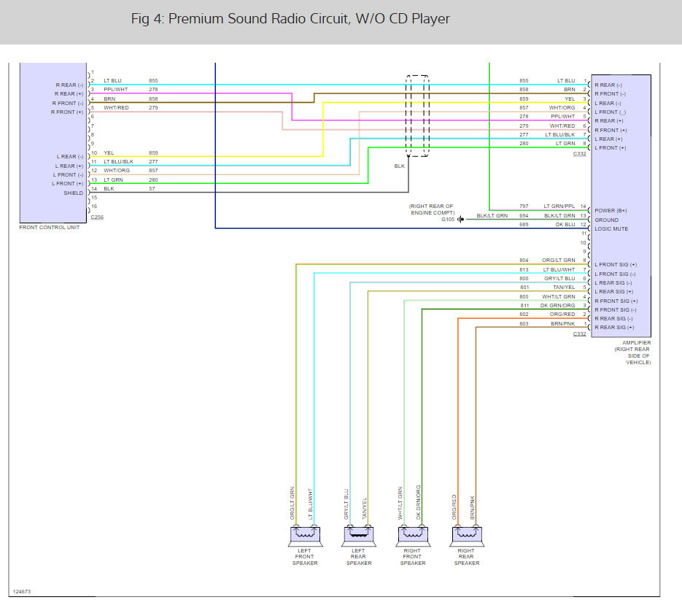Click the 'LOGIC MUTE' amplifier pin label
Viewport: 682px width, 616px height.
click(x=611, y=229)
